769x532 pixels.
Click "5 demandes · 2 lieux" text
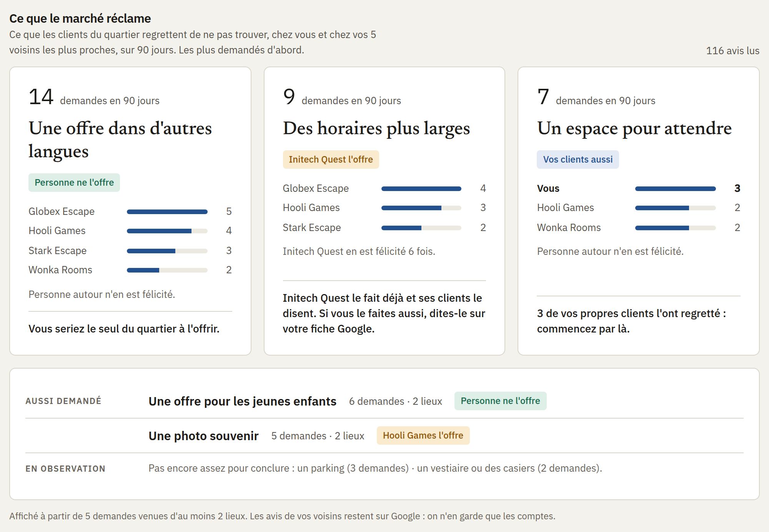pyautogui.click(x=318, y=436)
